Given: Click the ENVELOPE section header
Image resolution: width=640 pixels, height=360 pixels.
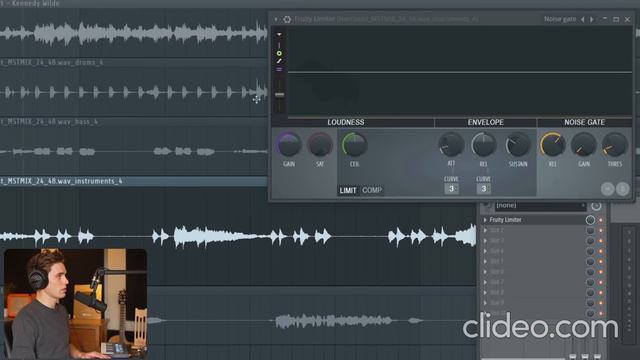Looking at the screenshot, I should pyautogui.click(x=485, y=122).
